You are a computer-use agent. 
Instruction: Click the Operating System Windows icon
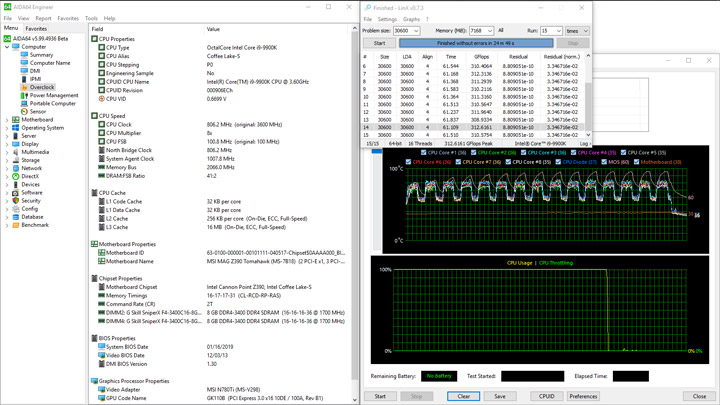coord(16,128)
